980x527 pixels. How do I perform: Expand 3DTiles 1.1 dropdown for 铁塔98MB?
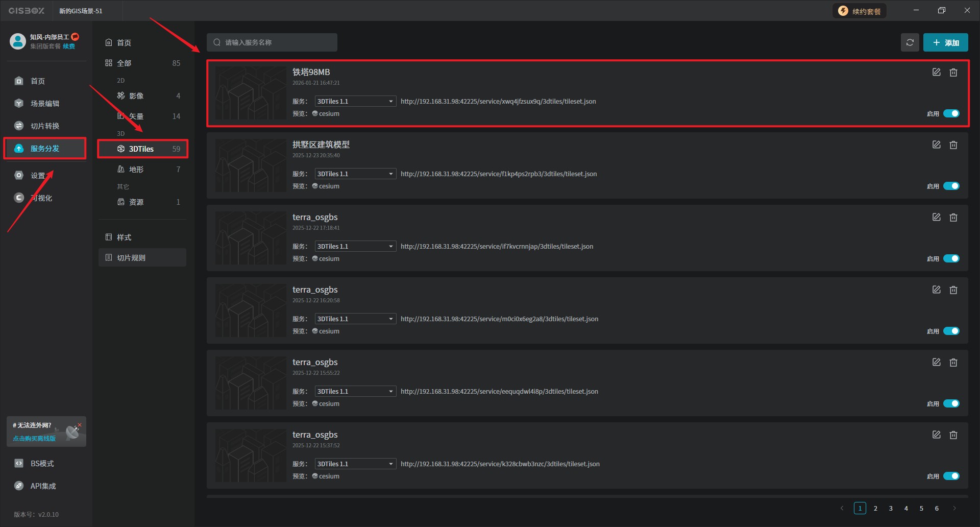pyautogui.click(x=355, y=102)
